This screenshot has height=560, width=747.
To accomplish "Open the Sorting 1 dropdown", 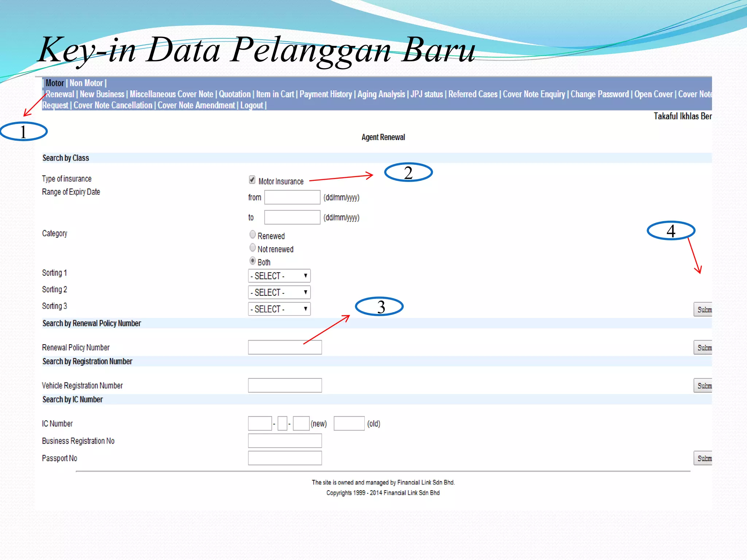I will tap(279, 276).
